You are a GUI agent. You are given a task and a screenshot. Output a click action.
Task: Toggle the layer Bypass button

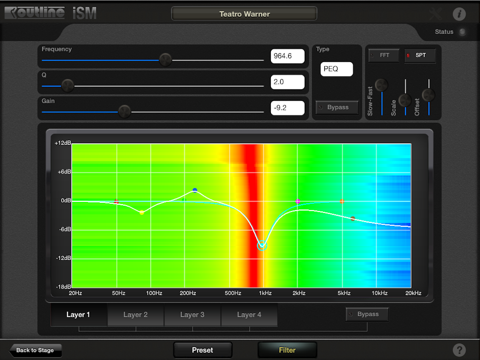(367, 314)
